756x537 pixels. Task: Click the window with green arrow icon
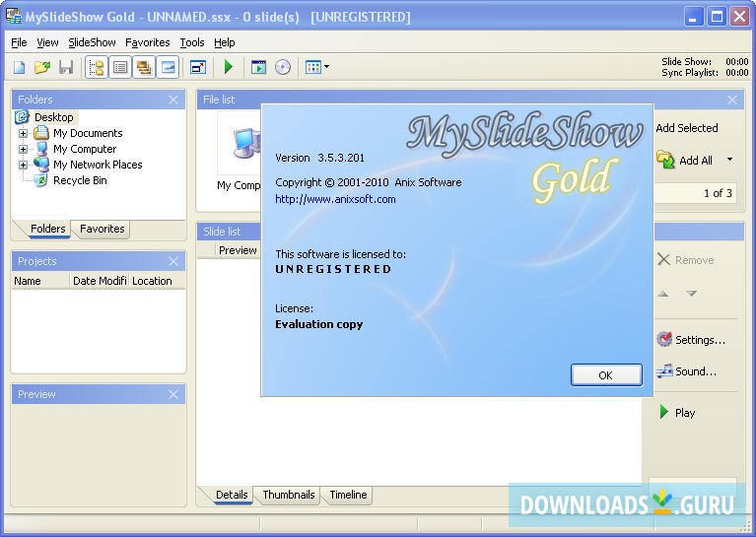click(258, 67)
